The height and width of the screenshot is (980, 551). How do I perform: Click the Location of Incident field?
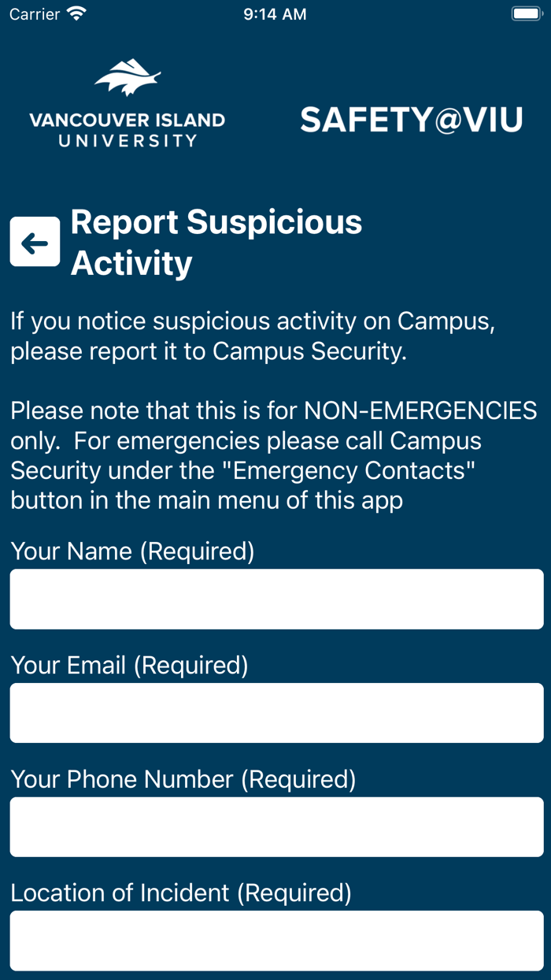(275, 940)
